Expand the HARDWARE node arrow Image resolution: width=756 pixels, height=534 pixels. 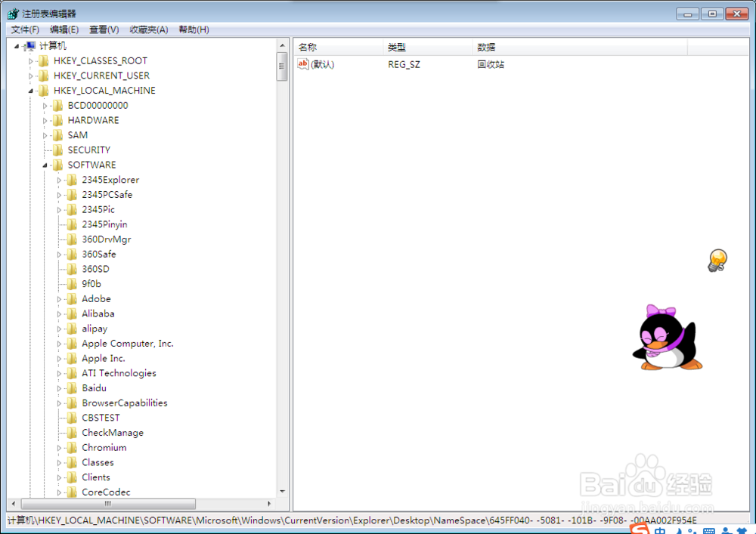pyautogui.click(x=45, y=121)
